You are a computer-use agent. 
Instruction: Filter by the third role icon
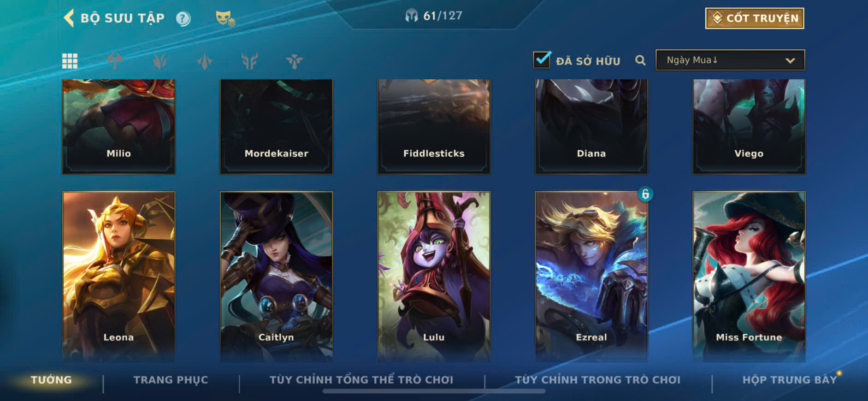pos(205,61)
